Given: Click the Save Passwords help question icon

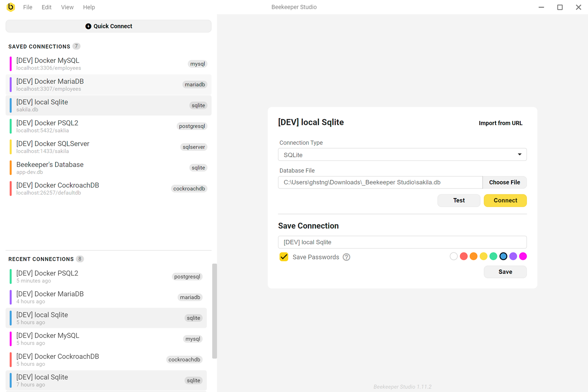Looking at the screenshot, I should pyautogui.click(x=346, y=257).
